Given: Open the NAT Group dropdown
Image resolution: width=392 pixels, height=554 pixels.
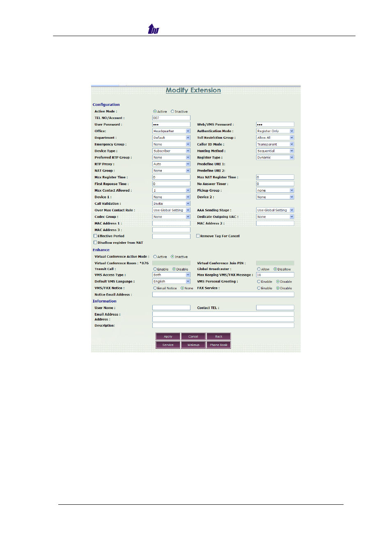Looking at the screenshot, I should pyautogui.click(x=171, y=170).
